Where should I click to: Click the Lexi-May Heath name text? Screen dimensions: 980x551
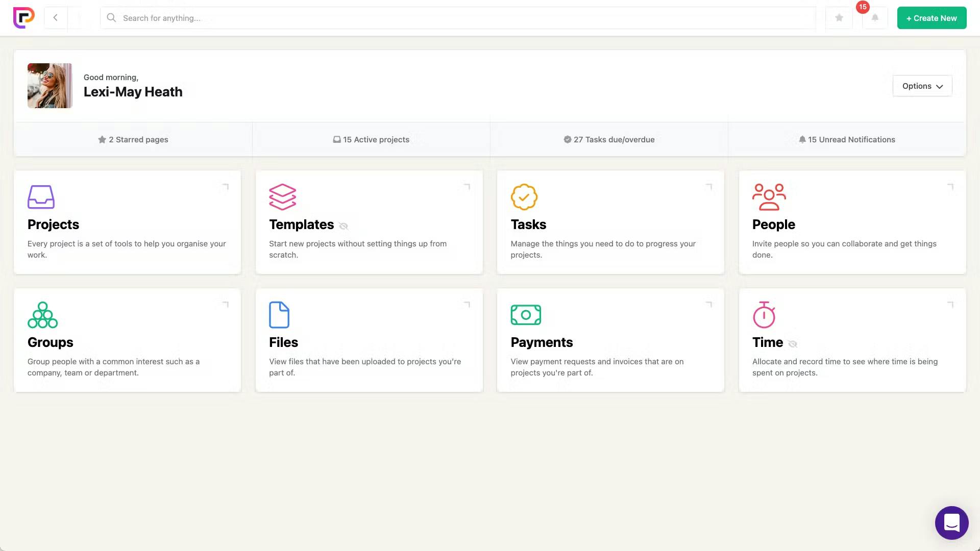pos(133,92)
